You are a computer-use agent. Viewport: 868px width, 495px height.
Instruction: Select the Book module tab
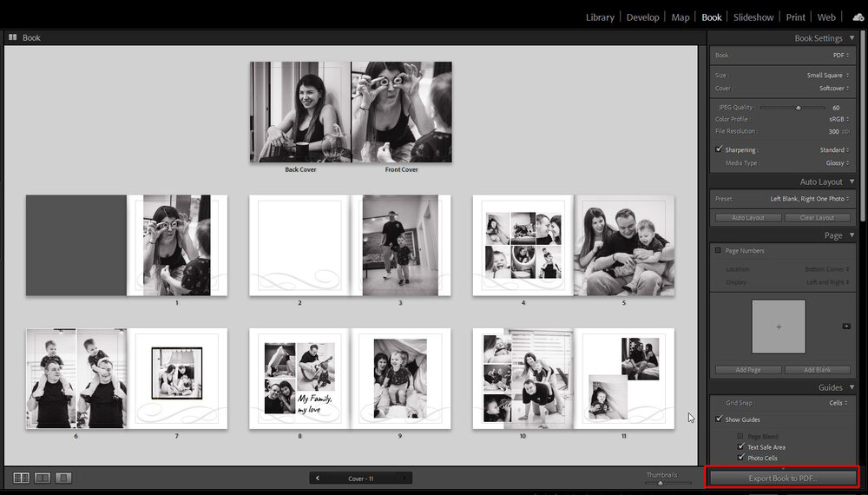click(x=712, y=17)
